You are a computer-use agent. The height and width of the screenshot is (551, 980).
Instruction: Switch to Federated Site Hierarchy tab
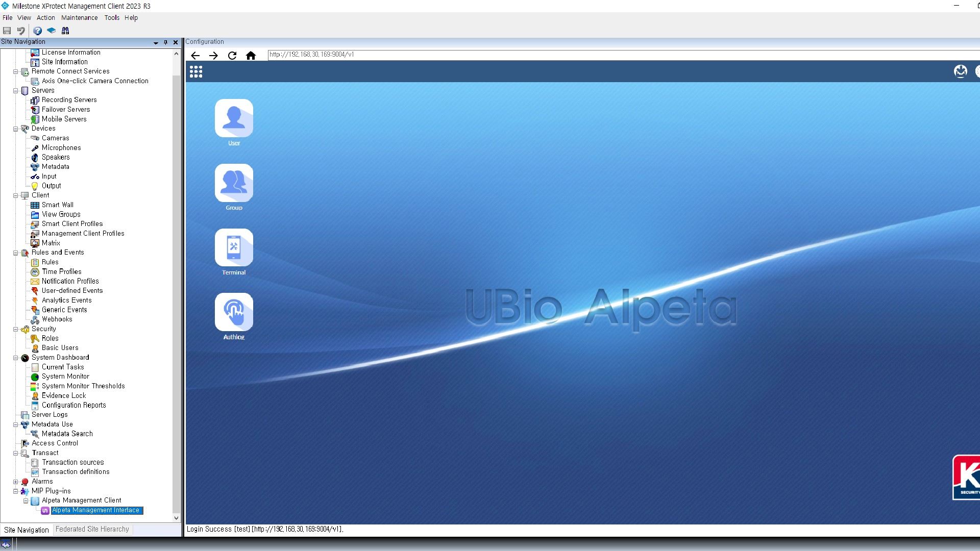click(92, 529)
